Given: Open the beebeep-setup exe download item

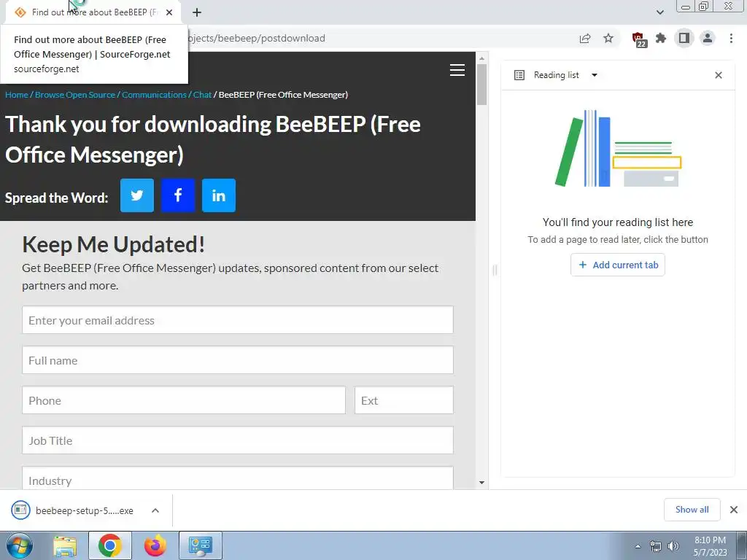Looking at the screenshot, I should (72, 510).
